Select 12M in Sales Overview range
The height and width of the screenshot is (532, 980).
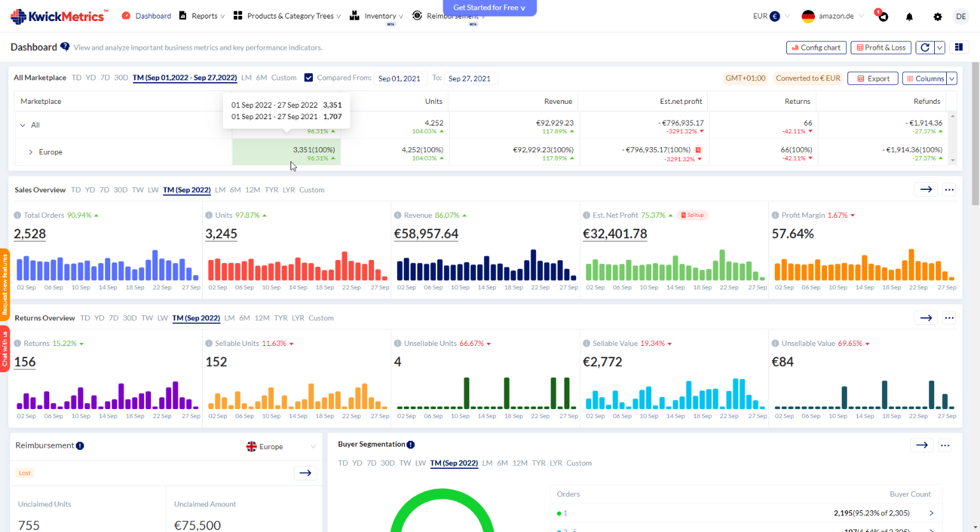(253, 190)
